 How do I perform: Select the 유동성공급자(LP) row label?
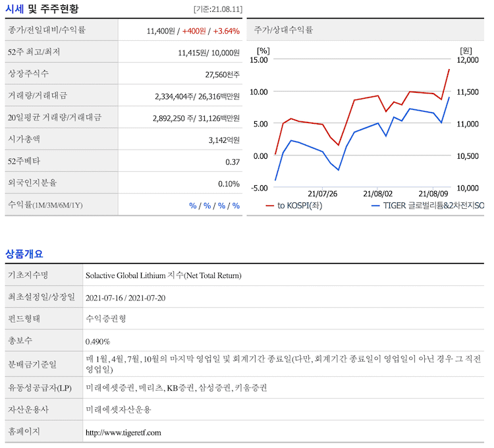point(40,387)
